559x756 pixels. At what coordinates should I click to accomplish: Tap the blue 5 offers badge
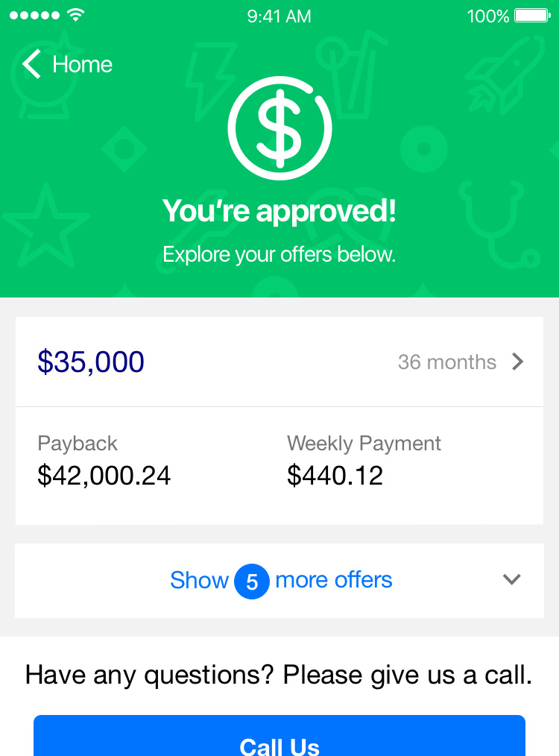[252, 581]
